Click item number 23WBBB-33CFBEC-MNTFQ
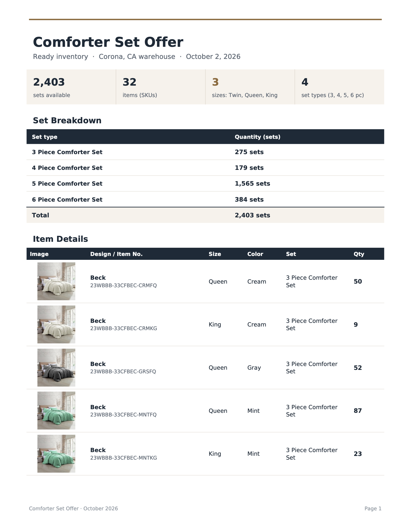Viewport: 411px width, 532px height. 123,415
